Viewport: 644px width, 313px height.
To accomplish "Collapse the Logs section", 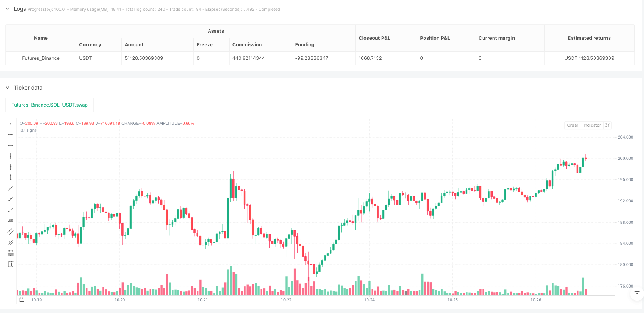I will click(x=7, y=8).
